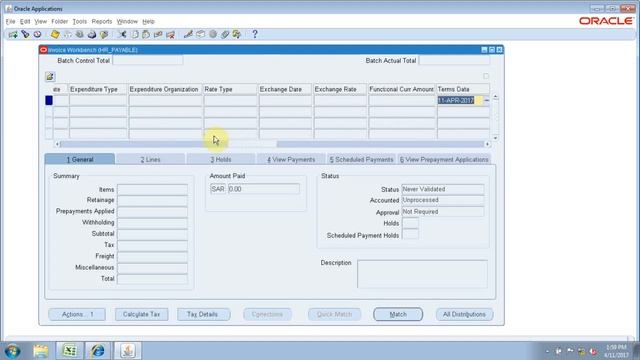Click the Window Help question mark icon
The height and width of the screenshot is (360, 640).
click(x=255, y=34)
